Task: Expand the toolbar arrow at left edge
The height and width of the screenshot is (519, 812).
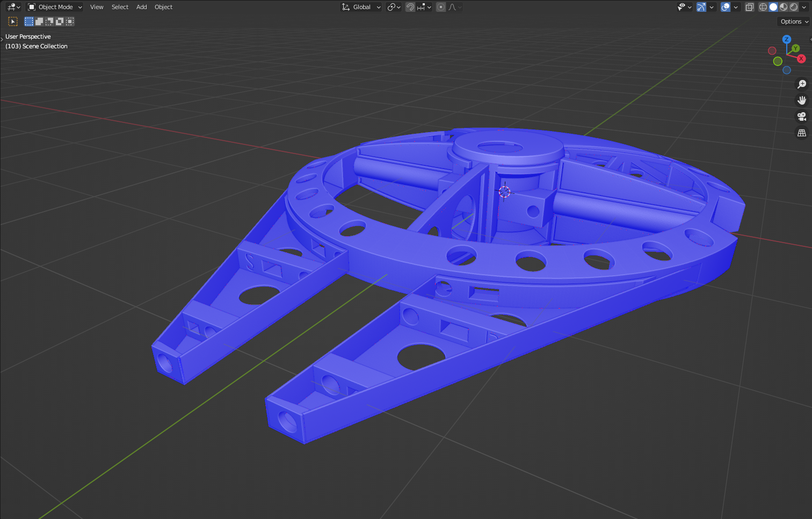Action: 2,39
